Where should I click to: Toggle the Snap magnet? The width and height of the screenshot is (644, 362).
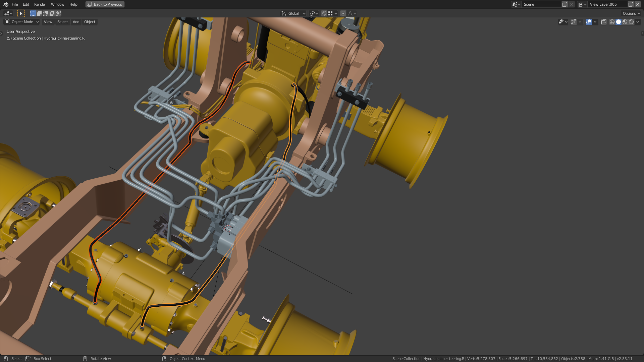324,13
